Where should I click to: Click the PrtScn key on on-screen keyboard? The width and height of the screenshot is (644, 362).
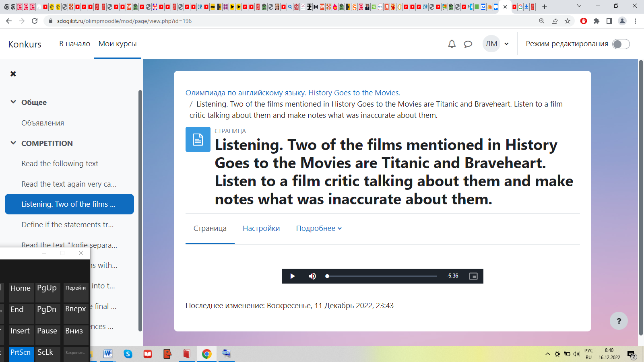point(21,354)
